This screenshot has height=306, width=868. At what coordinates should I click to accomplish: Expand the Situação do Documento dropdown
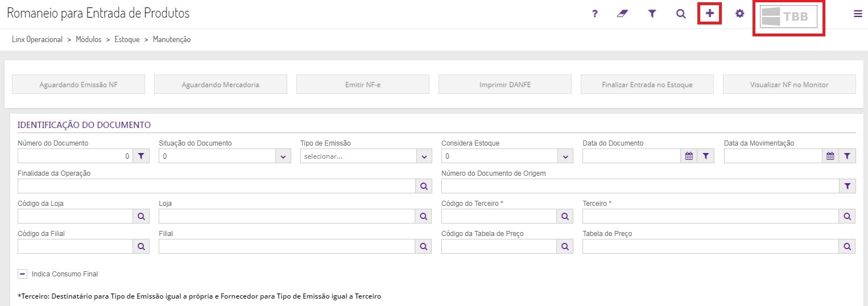coord(283,156)
